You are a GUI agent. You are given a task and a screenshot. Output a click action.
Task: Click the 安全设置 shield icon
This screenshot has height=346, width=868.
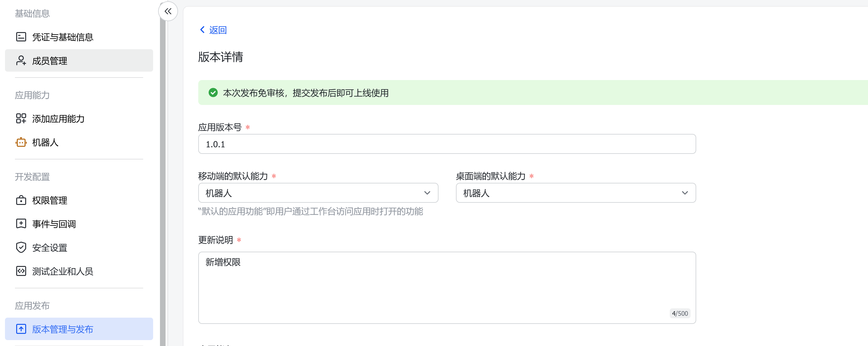tap(21, 247)
